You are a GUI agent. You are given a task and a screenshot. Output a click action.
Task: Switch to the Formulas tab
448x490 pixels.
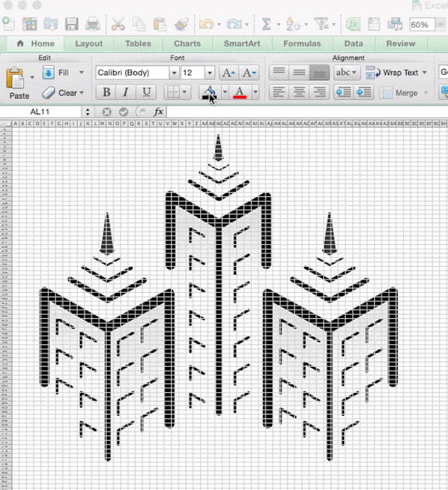[301, 44]
